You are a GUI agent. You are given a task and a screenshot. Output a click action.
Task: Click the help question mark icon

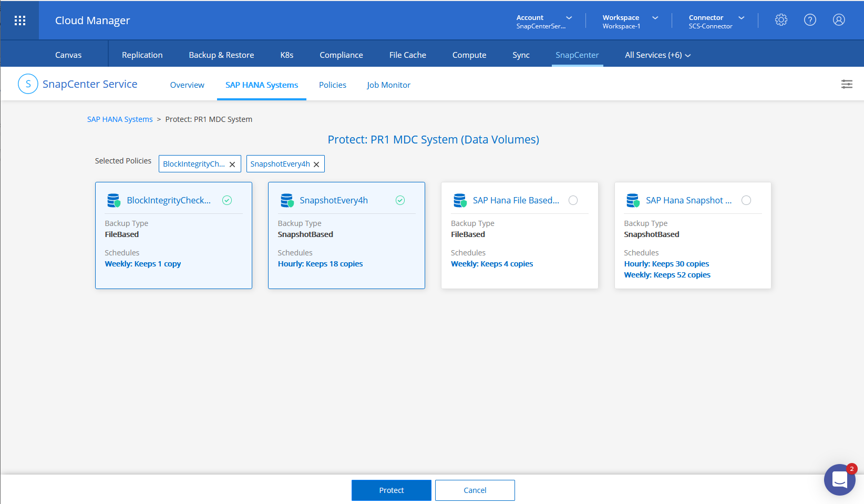810,20
